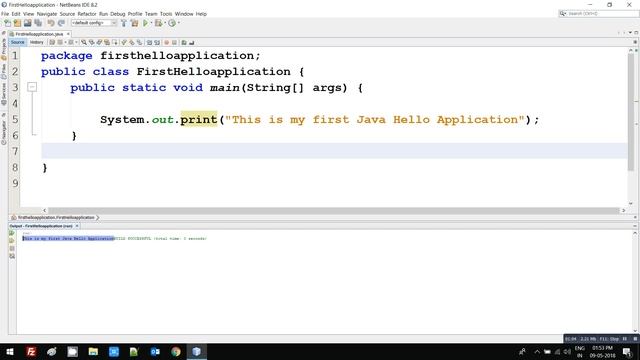
Task: Switch to Source view button
Action: click(18, 42)
